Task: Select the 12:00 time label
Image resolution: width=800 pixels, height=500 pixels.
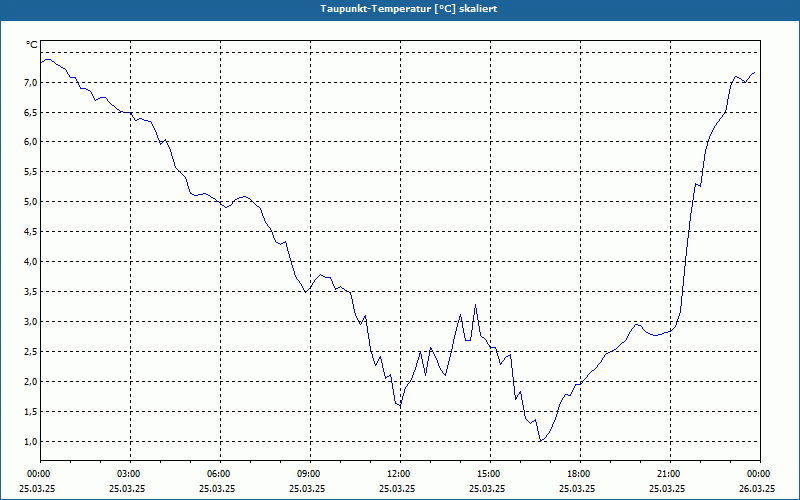Action: [397, 474]
